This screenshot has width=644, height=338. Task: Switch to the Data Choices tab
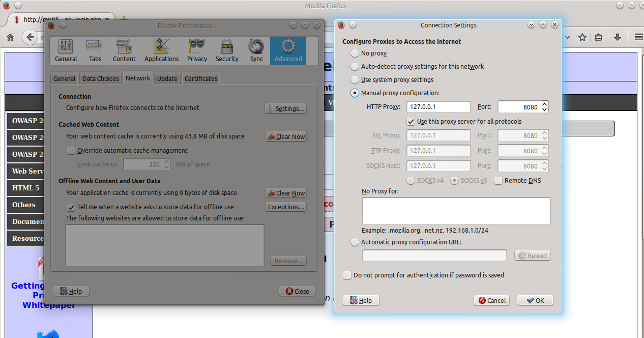click(x=100, y=78)
